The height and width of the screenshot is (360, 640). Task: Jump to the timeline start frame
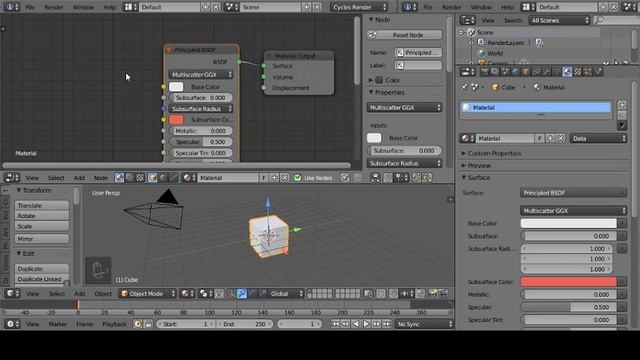[335, 324]
